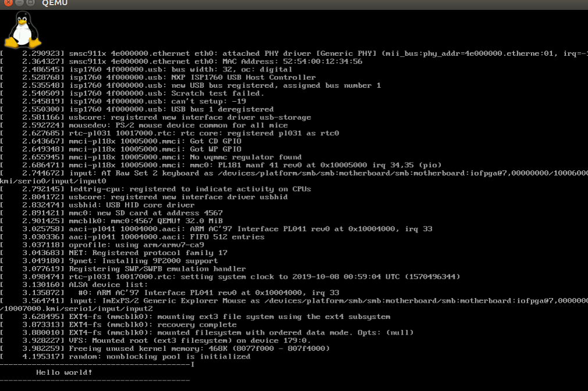Viewport: 588px width, 391px height.
Task: Click the 'AT Raw Set 2 keyboard' input line
Action: [x=294, y=173]
